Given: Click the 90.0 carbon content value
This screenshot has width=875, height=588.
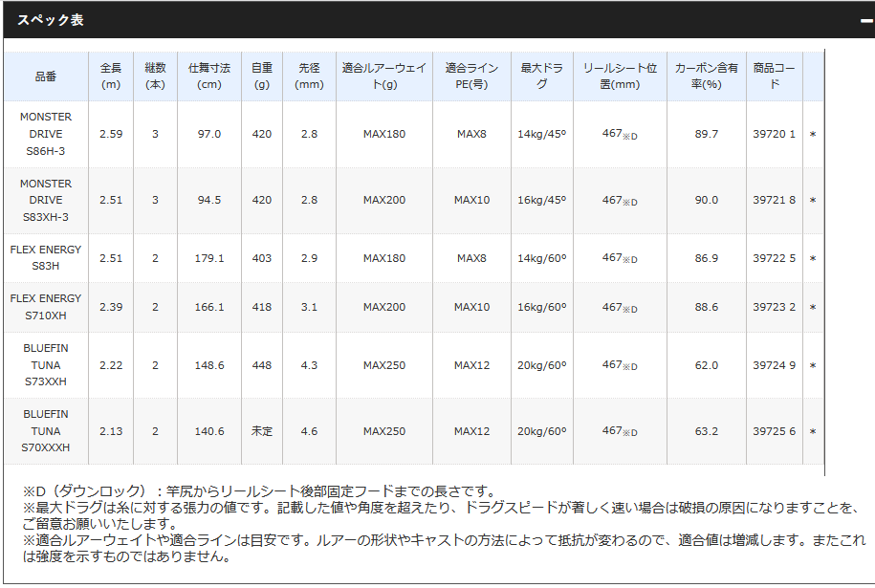Looking at the screenshot, I should (707, 200).
